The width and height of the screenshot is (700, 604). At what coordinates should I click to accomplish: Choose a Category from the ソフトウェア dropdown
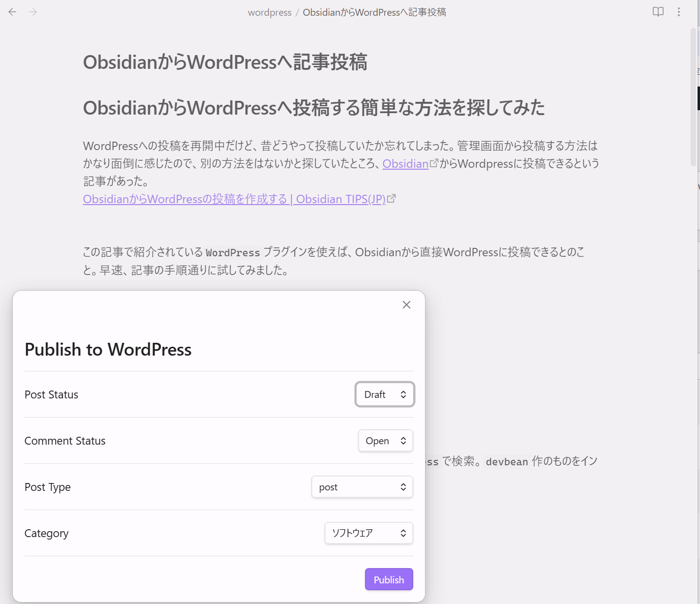coord(368,533)
